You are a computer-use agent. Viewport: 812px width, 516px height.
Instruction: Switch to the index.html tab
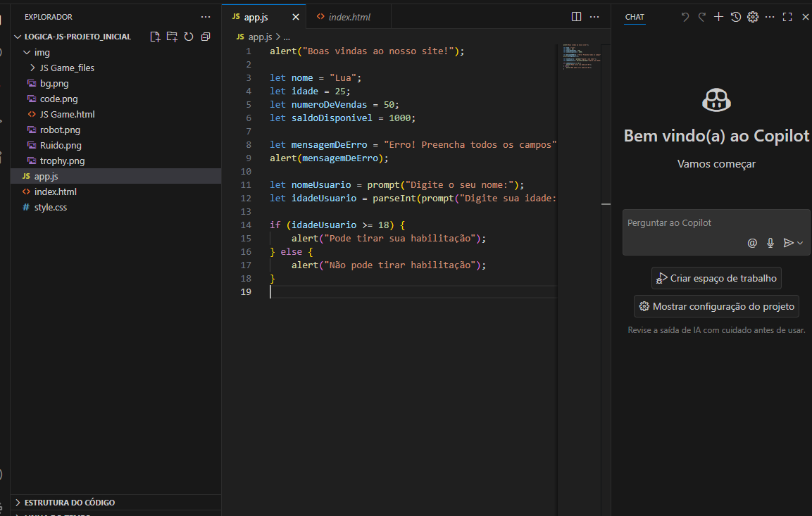tap(349, 17)
